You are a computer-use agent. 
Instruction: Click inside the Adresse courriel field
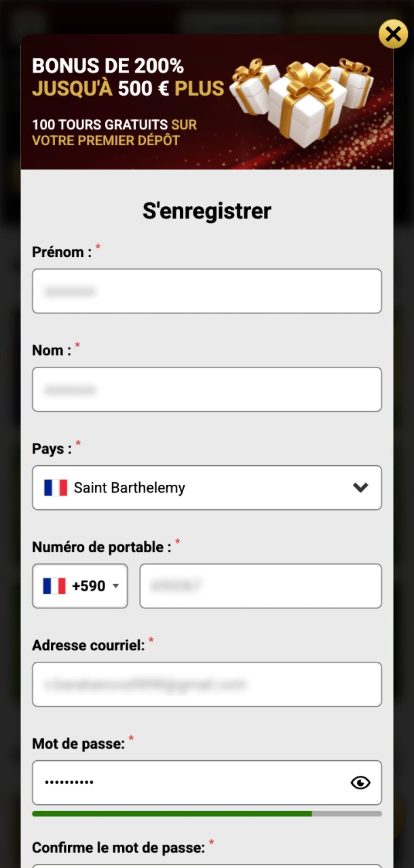(x=207, y=684)
